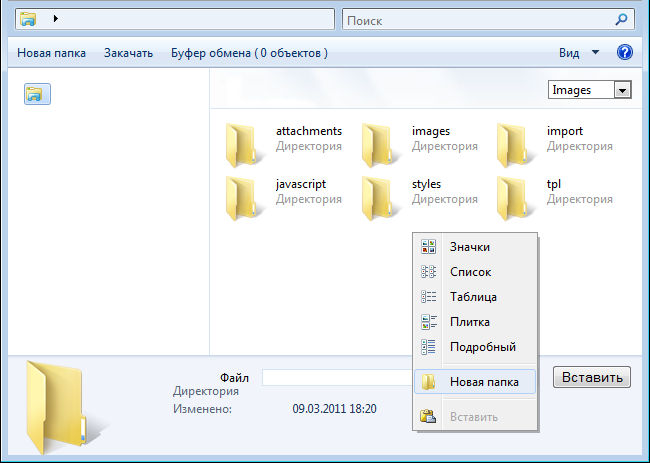The image size is (650, 463).
Task: Click the Плитка tiles-view icon
Action: click(x=429, y=322)
